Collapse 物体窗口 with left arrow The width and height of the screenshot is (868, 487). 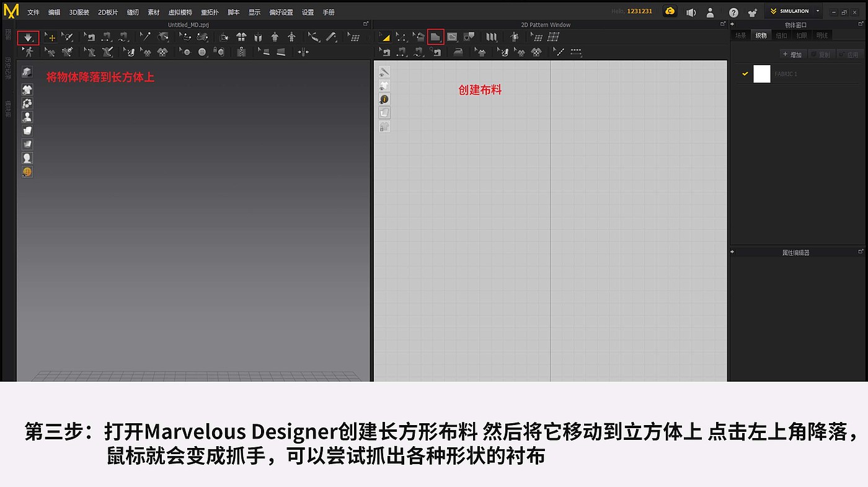733,25
